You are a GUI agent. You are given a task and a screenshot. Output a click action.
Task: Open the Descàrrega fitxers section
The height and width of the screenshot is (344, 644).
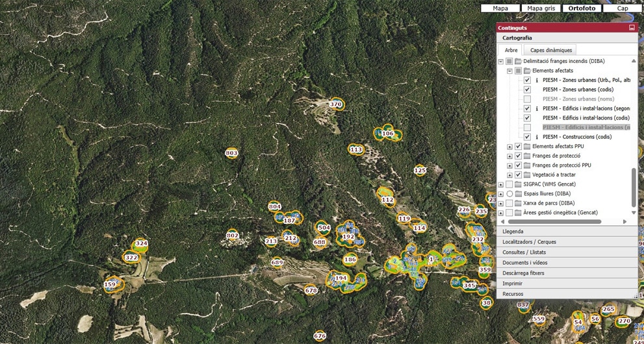pyautogui.click(x=567, y=273)
